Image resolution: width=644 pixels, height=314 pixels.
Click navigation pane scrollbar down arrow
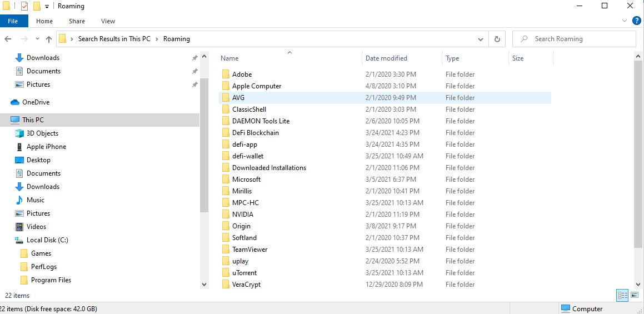click(204, 284)
